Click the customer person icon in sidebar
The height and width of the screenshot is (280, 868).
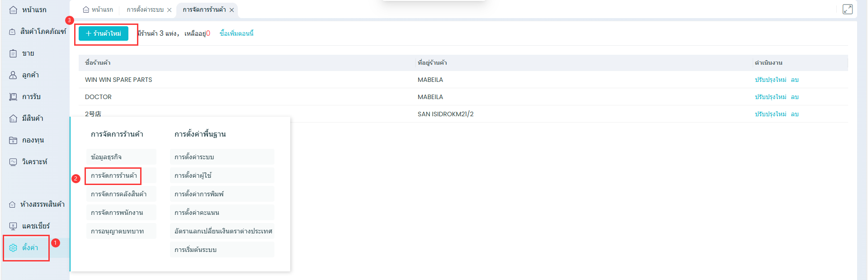(13, 75)
